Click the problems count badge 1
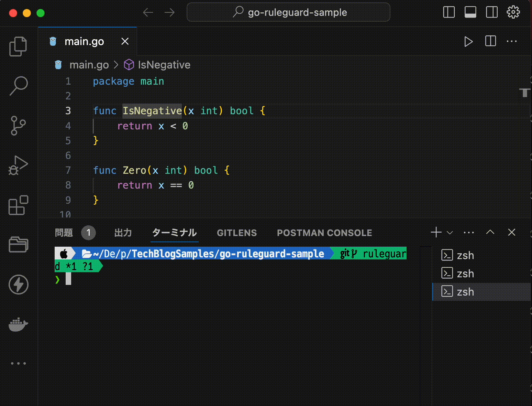This screenshot has height=406, width=532. pos(88,233)
